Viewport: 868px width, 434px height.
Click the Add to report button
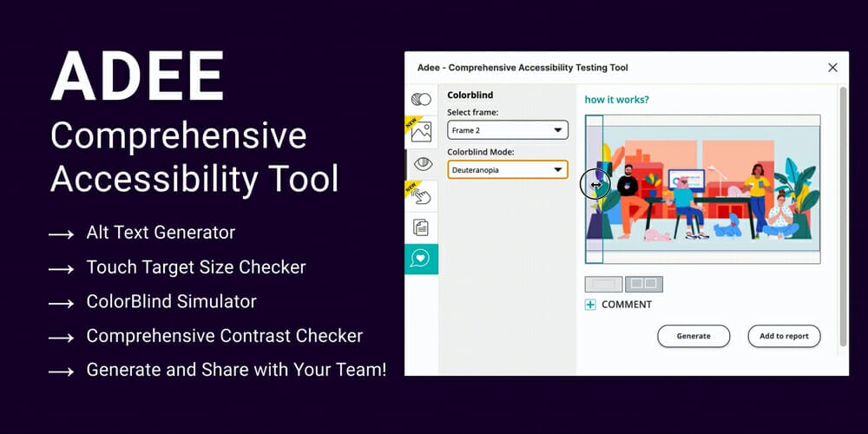pyautogui.click(x=784, y=336)
